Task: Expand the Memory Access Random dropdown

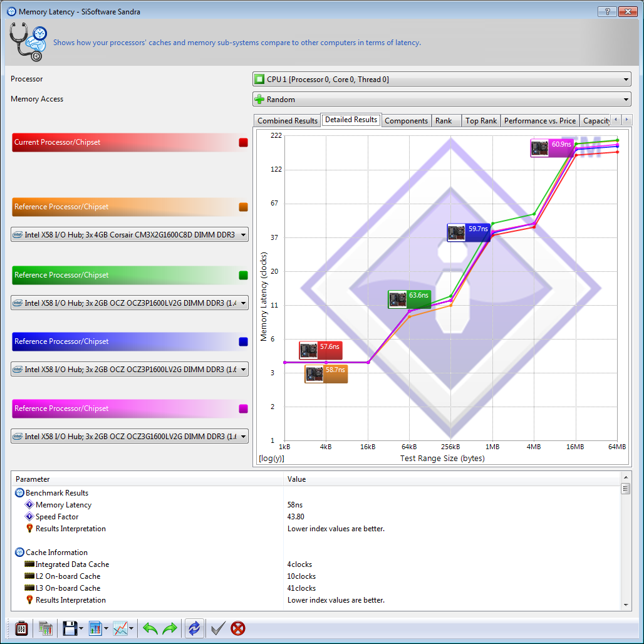Action: point(442,100)
